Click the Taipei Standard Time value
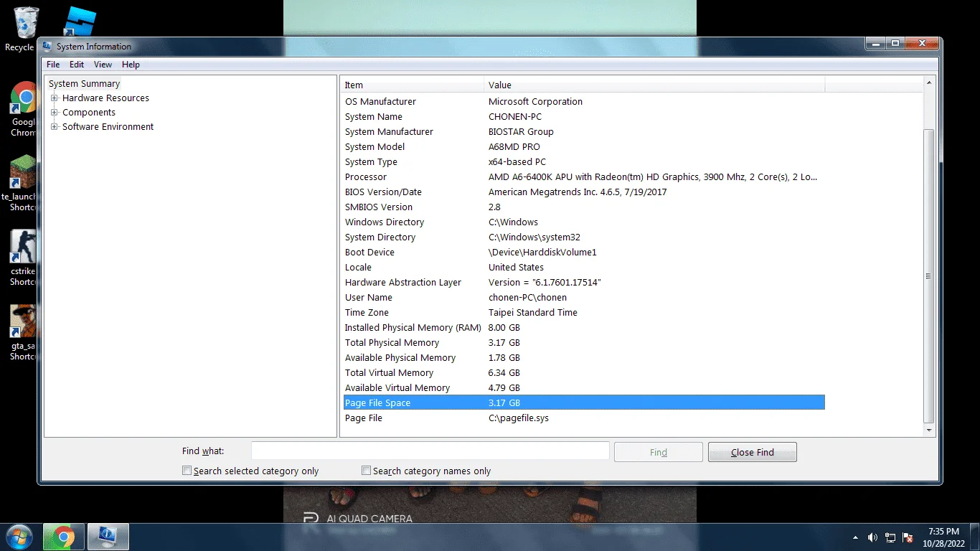Viewport: 980px width, 551px height. coord(533,313)
